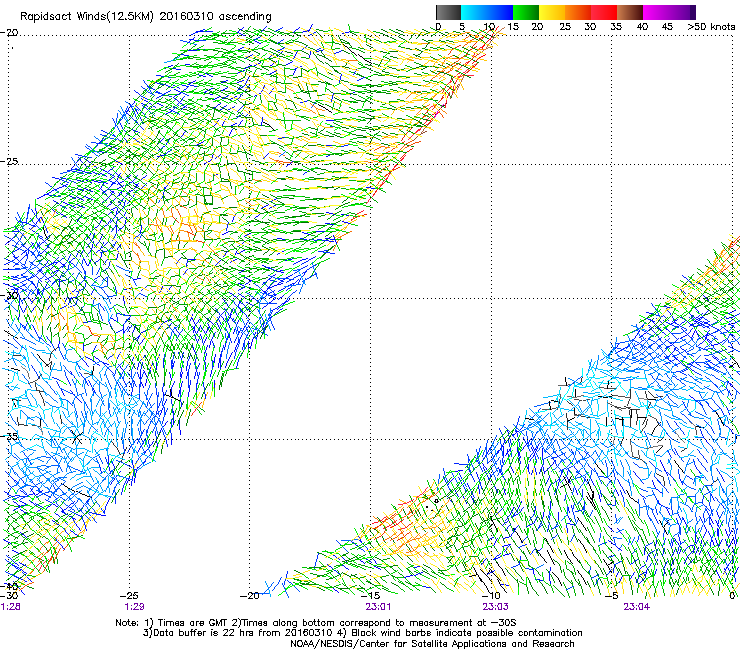The width and height of the screenshot is (740, 650).
Task: Click the cyan 5-10 knots legend swatch
Action: point(474,12)
